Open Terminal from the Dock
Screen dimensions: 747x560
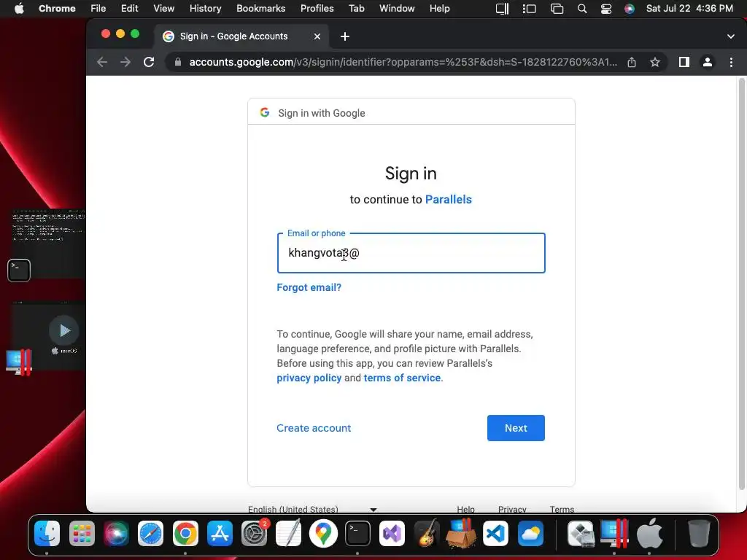pos(357,533)
